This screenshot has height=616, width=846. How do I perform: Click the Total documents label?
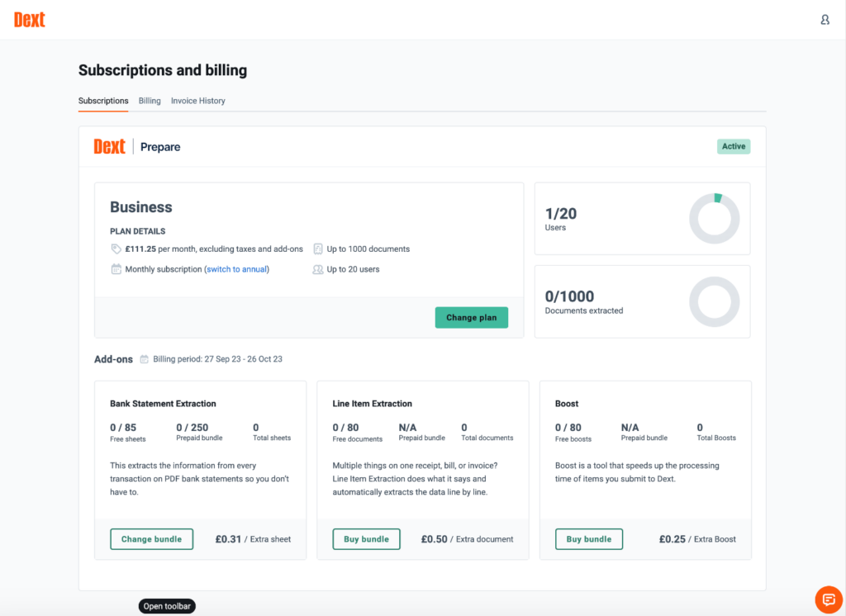click(x=487, y=438)
